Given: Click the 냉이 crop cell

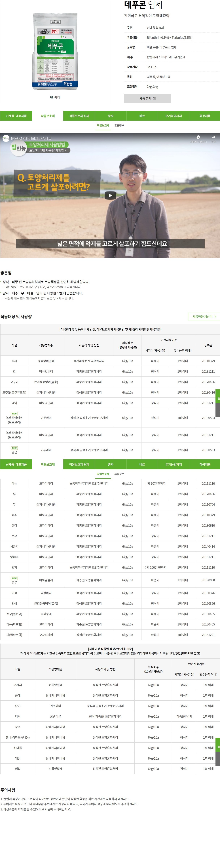Looking at the screenshot, I should click(x=14, y=403).
